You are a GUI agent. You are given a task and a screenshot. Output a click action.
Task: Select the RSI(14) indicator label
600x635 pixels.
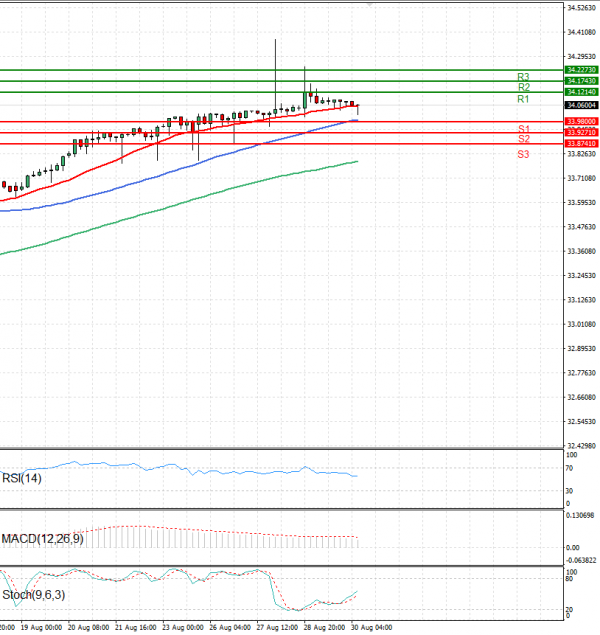coord(22,478)
